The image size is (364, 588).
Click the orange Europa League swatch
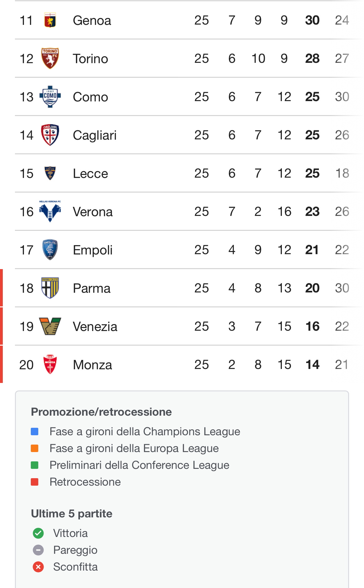[x=35, y=448]
